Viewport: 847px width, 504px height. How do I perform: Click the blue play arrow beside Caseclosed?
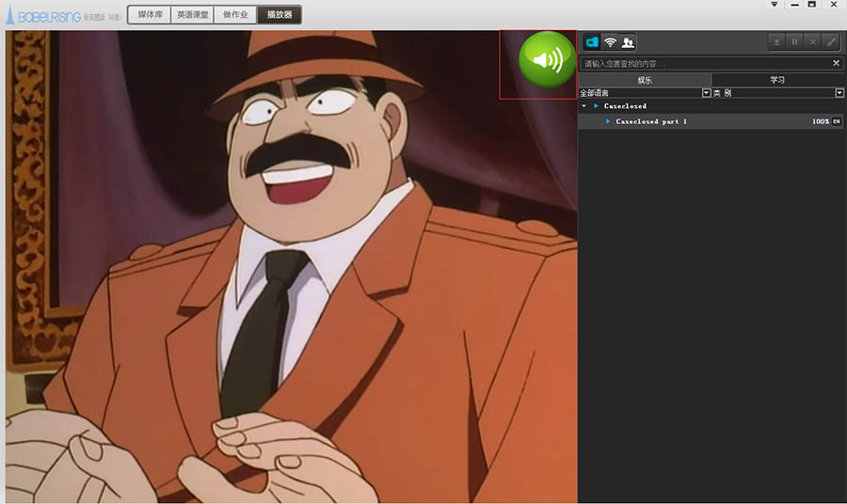(x=597, y=106)
